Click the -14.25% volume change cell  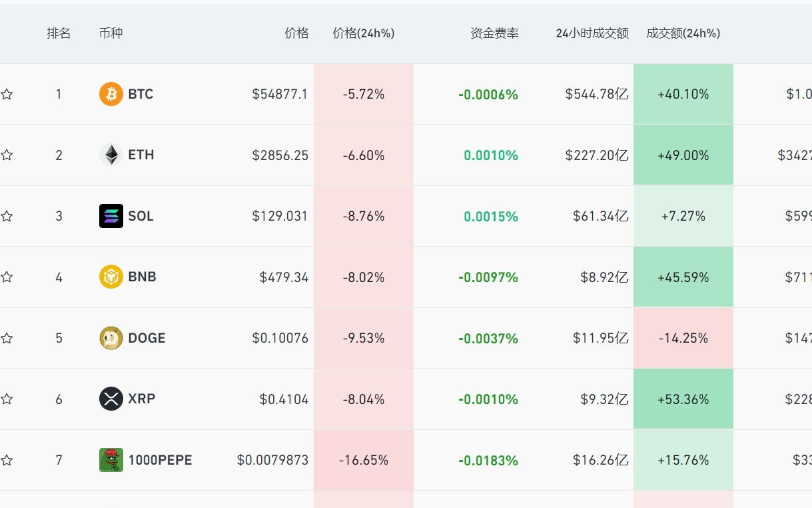[683, 338]
